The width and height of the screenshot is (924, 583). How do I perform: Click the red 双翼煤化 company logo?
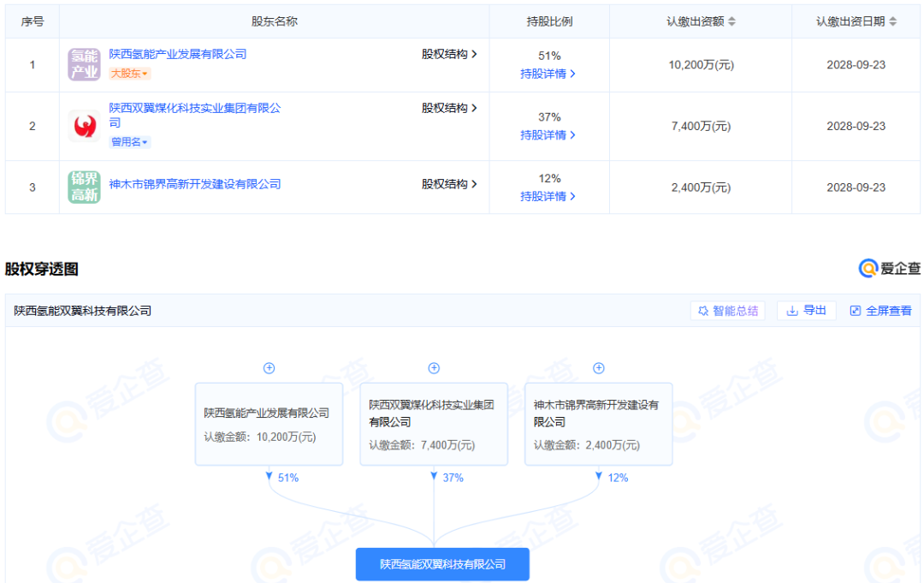click(84, 126)
